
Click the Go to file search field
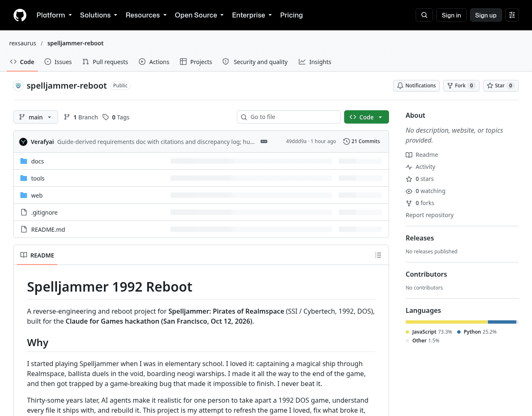tap(289, 117)
